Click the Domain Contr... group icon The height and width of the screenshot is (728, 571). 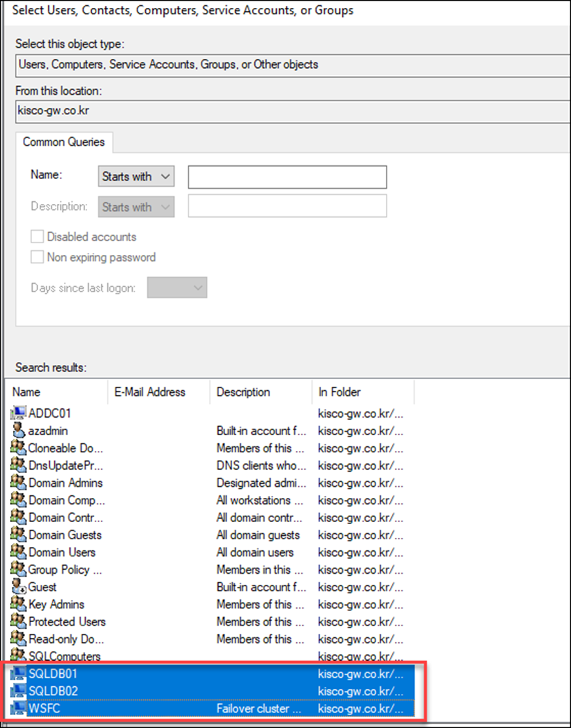coord(18,517)
